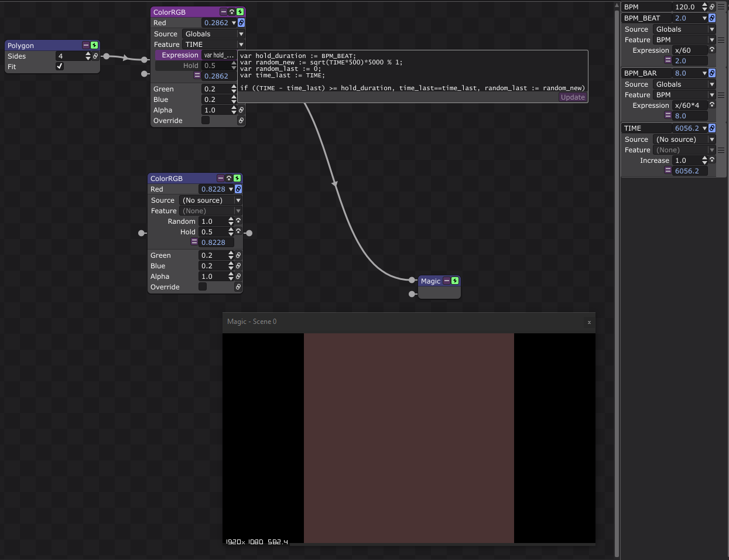Uncheck the Fit checkbox on the Polygon node

60,66
